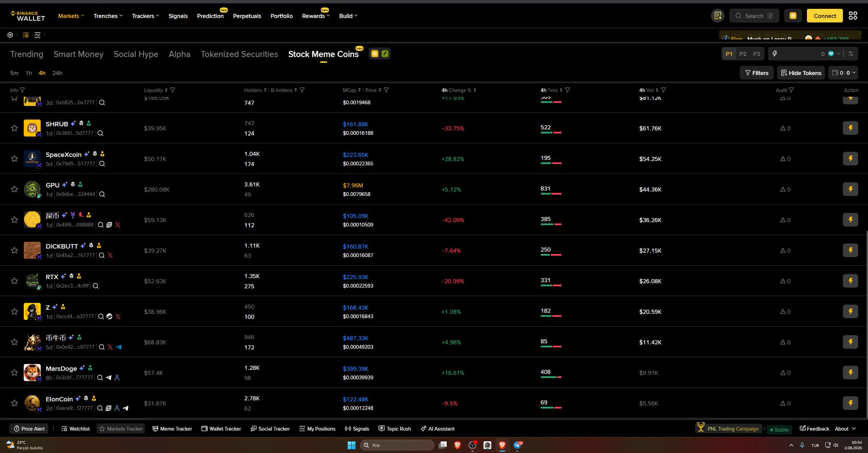This screenshot has height=453, width=868.
Task: Click the chart trend icon in sub-toolbar
Action: (x=38, y=35)
